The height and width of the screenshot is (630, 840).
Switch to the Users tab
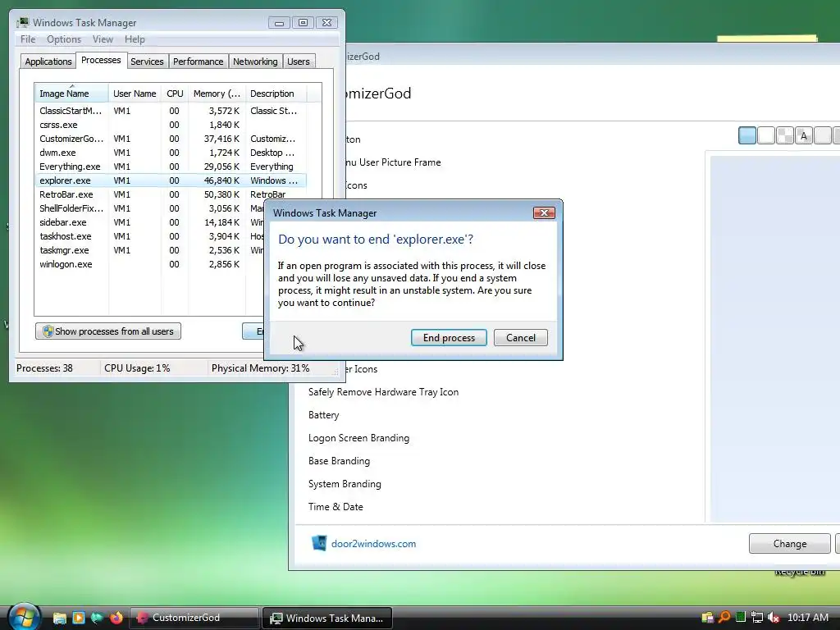(x=298, y=61)
